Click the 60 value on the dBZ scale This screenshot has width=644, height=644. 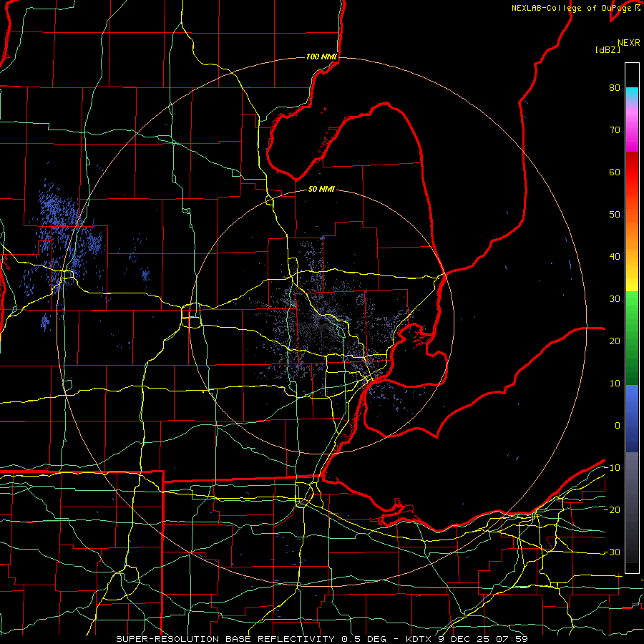coord(615,172)
